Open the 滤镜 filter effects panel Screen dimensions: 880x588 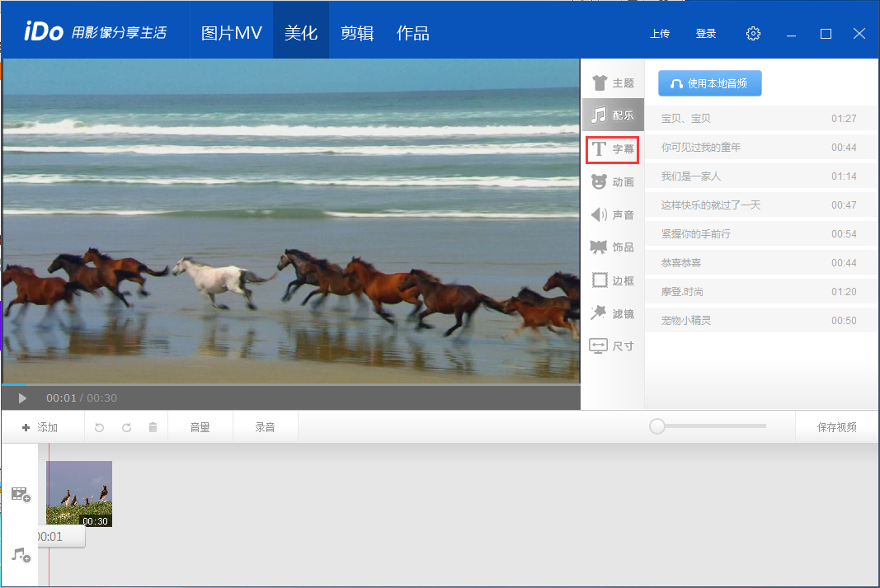(613, 313)
